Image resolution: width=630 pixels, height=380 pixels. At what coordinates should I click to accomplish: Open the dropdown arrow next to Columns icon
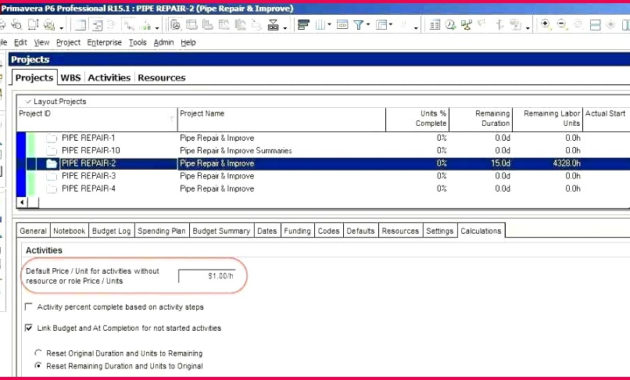[x=329, y=25]
